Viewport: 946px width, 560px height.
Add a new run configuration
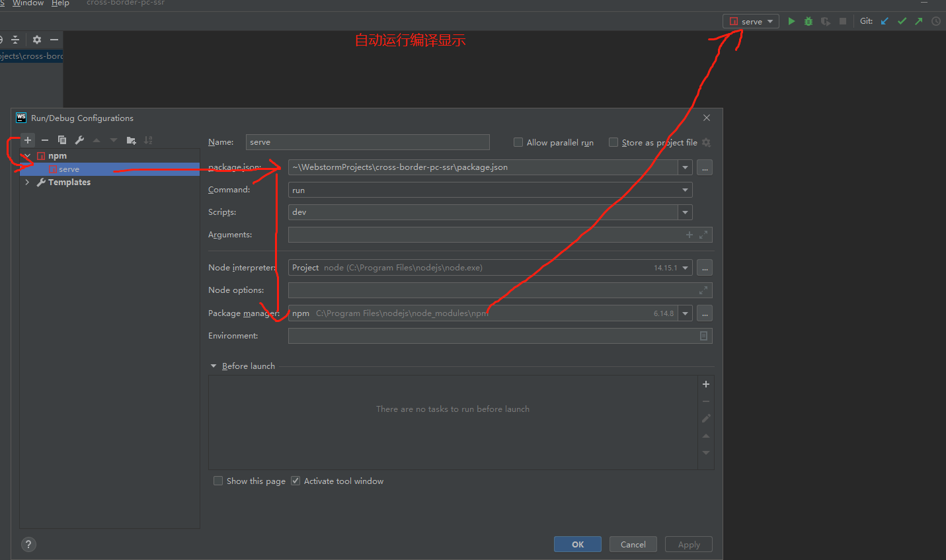point(28,140)
